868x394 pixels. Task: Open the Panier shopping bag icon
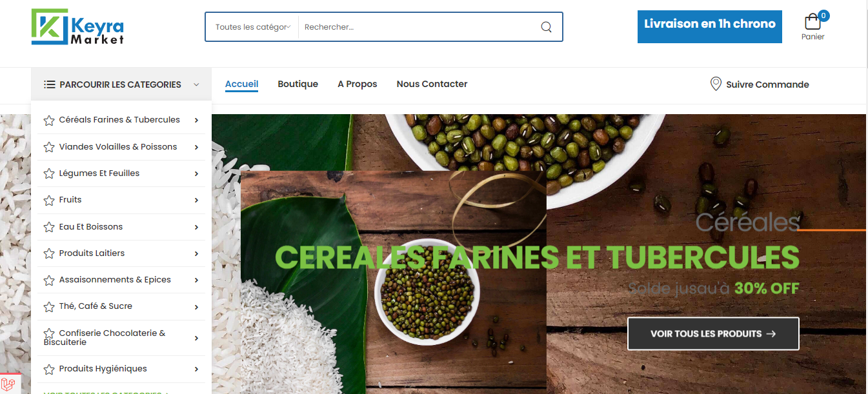[812, 23]
